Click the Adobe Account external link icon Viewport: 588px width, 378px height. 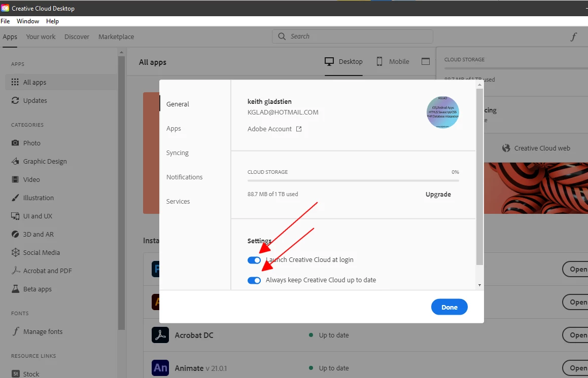[299, 129]
